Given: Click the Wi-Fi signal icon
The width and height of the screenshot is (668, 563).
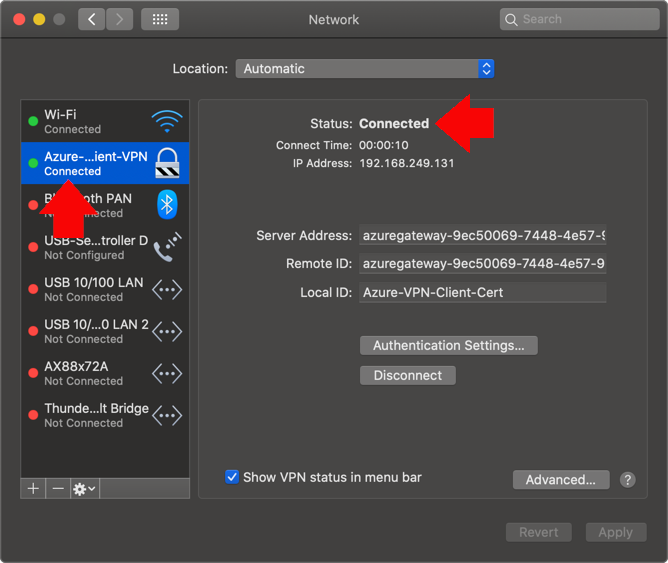Looking at the screenshot, I should coord(167,121).
